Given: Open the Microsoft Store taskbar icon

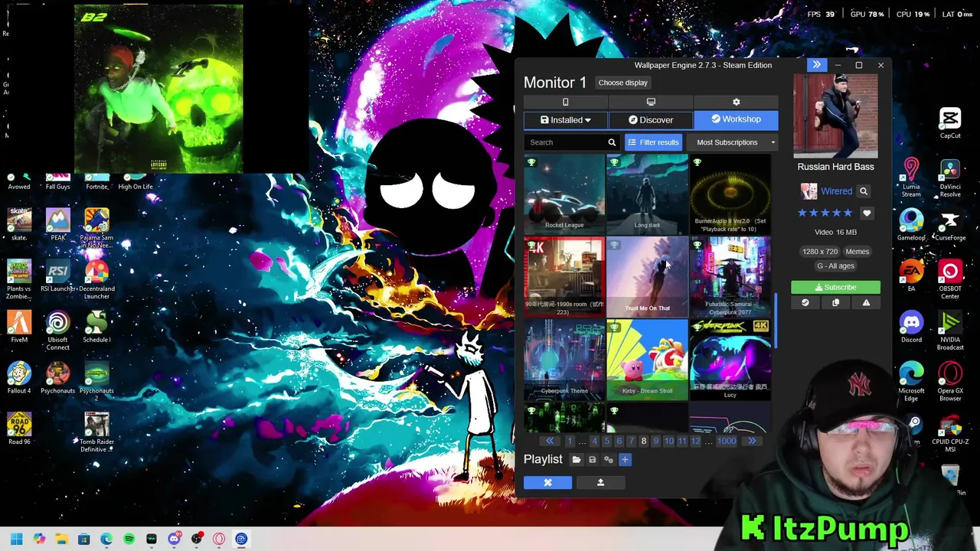Looking at the screenshot, I should click(x=84, y=539).
